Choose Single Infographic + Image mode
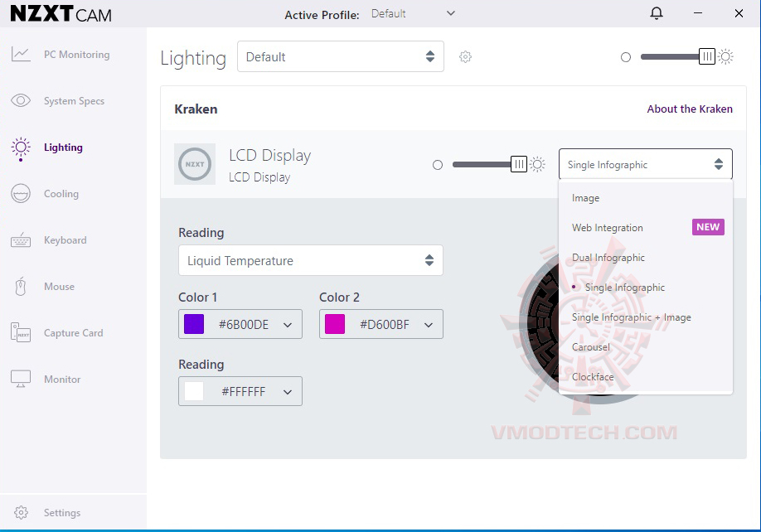The image size is (761, 532). [x=646, y=317]
